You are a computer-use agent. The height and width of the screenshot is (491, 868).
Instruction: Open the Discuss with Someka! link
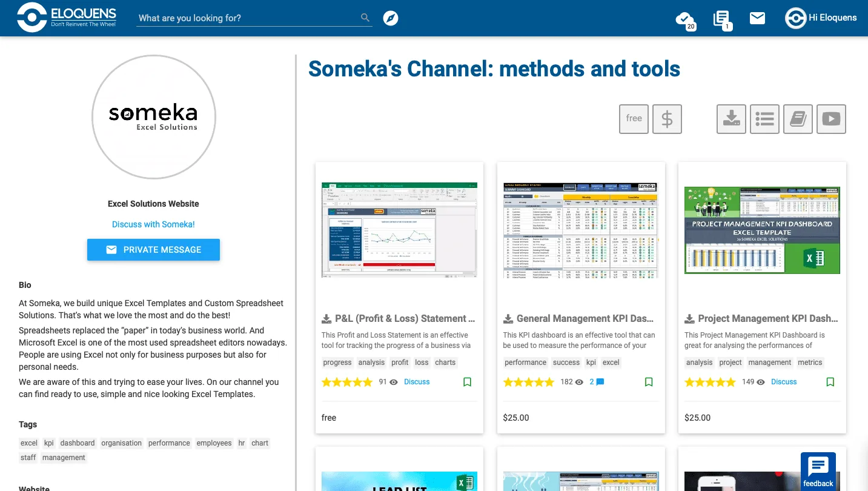point(153,224)
